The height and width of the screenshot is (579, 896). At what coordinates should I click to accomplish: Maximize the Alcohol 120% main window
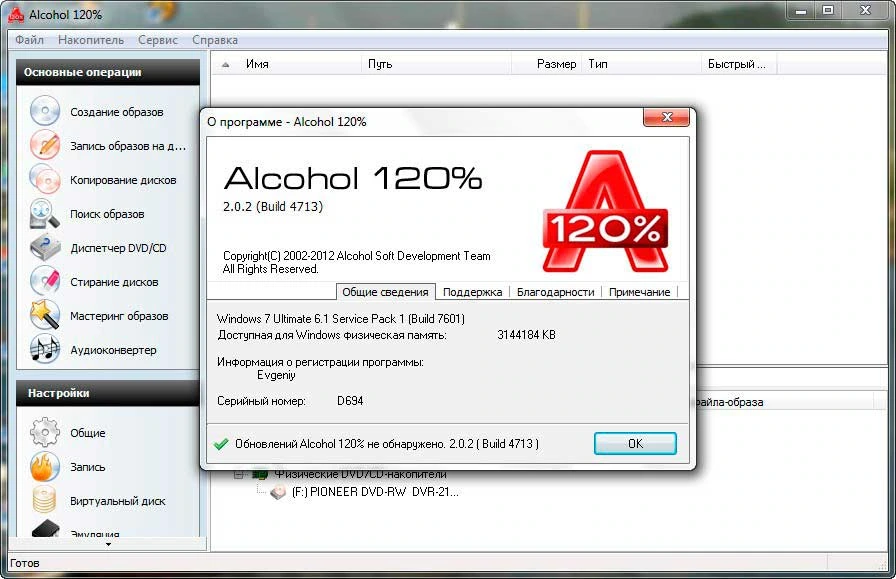coord(828,10)
